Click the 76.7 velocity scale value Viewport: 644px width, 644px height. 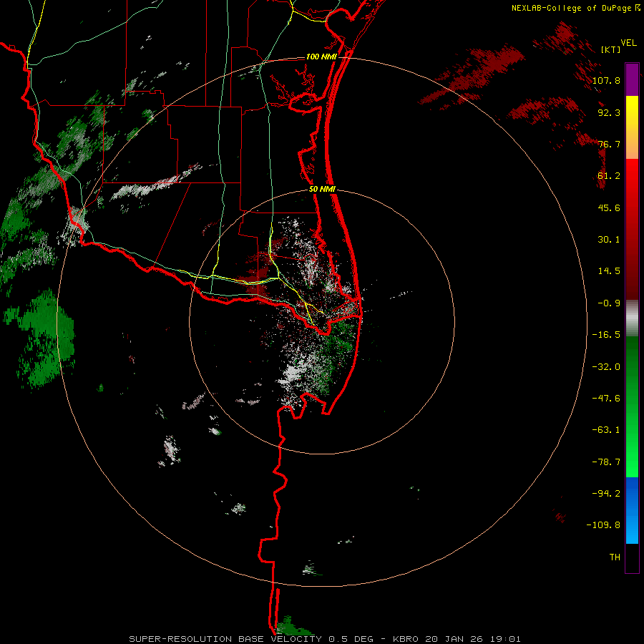click(x=609, y=144)
